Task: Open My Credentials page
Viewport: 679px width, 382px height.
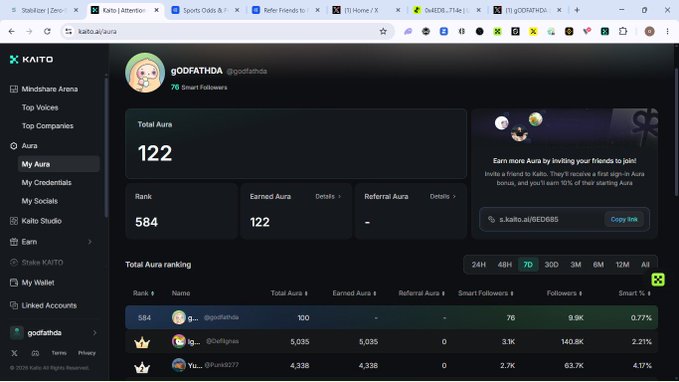Action: (x=46, y=182)
